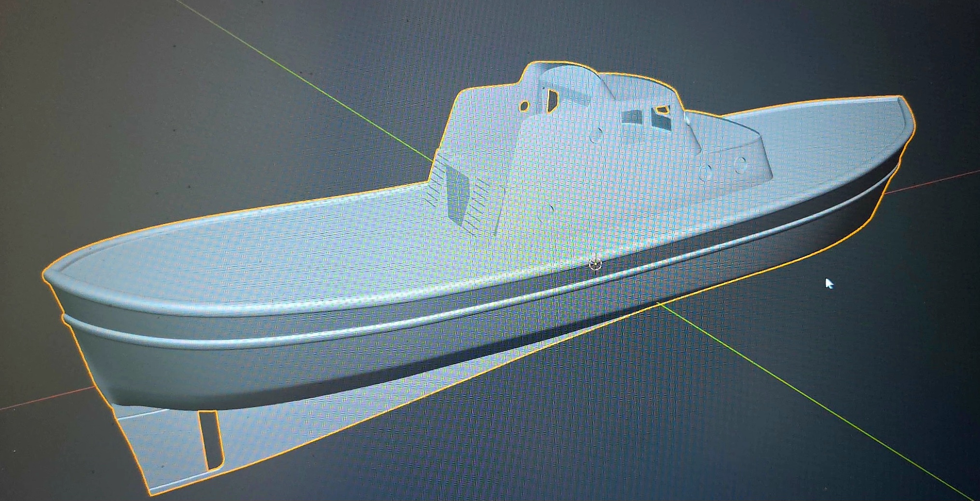Click the foremost porthole on the forward cabin

(x=740, y=165)
